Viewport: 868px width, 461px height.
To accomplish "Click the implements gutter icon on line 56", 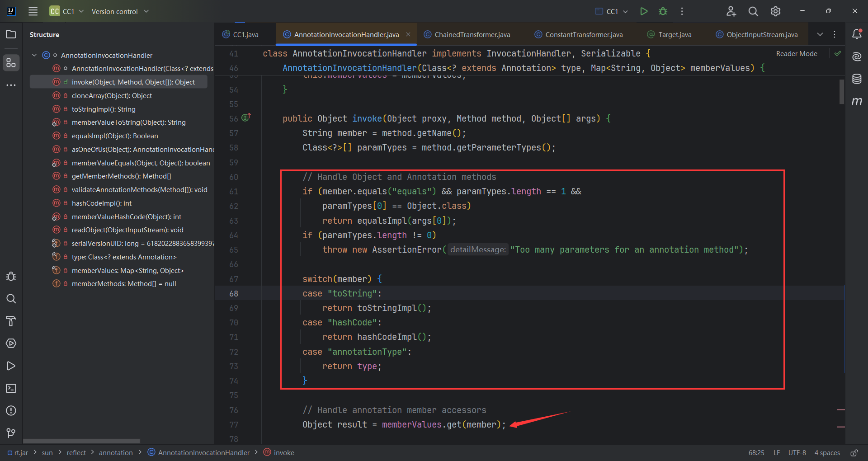I will (x=246, y=118).
